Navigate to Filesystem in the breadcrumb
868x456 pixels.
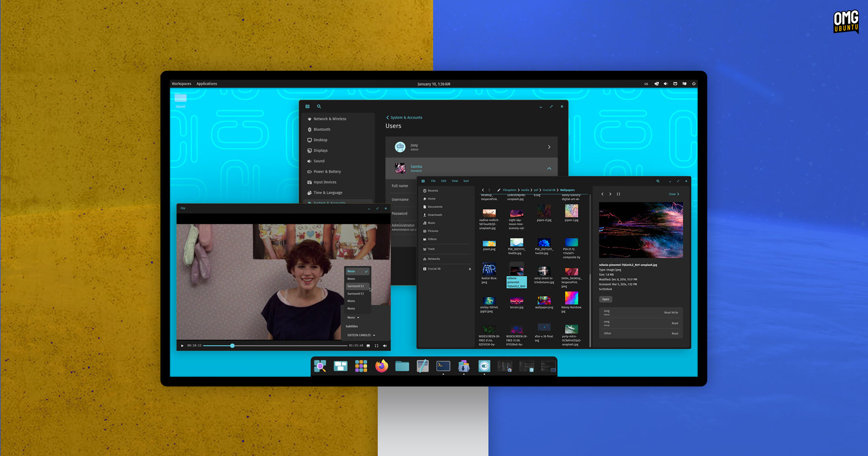pos(509,190)
